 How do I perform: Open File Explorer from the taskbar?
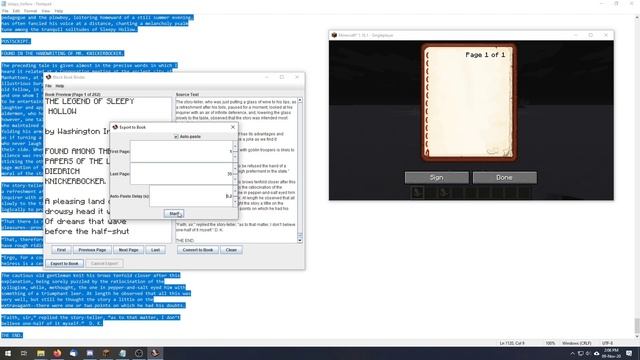click(x=40, y=353)
